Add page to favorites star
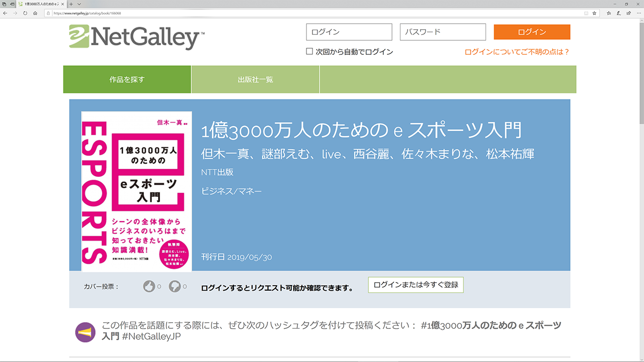The image size is (644, 362). coord(594,13)
